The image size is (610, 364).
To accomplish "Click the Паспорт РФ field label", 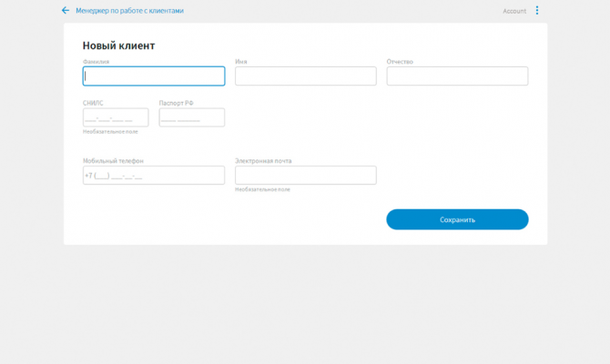I will [177, 103].
